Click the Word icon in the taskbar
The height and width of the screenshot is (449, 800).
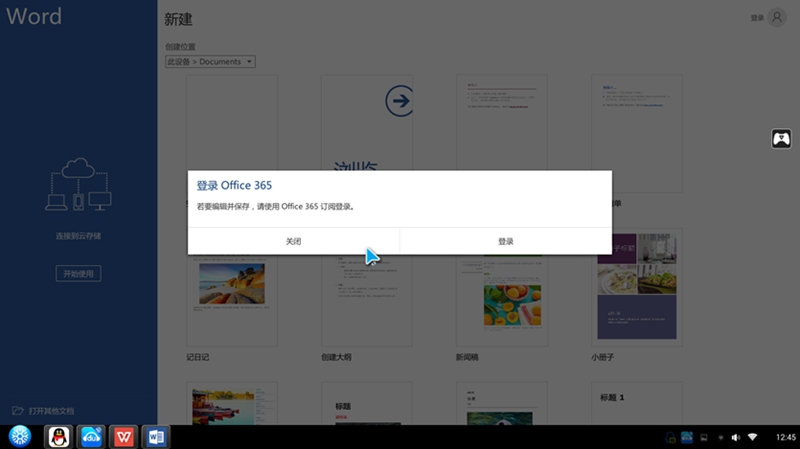click(156, 437)
